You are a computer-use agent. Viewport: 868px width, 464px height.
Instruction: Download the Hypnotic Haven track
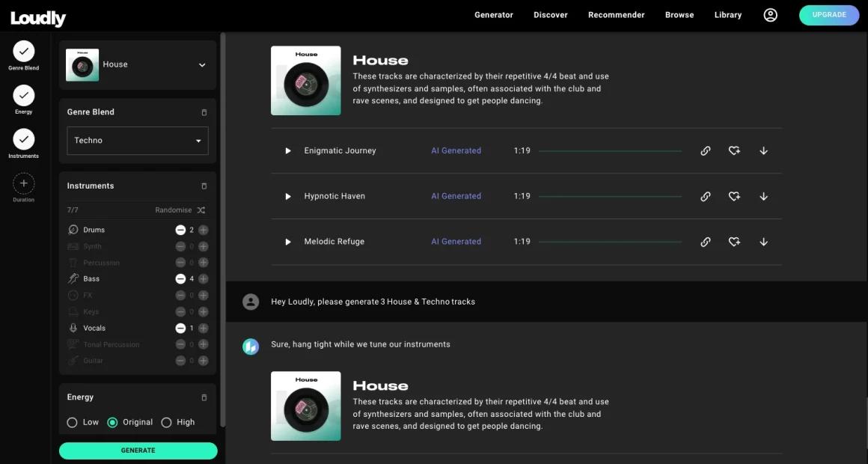pos(763,196)
